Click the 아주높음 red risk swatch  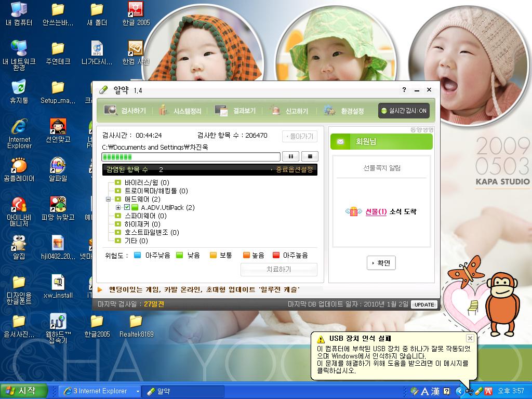[276, 255]
